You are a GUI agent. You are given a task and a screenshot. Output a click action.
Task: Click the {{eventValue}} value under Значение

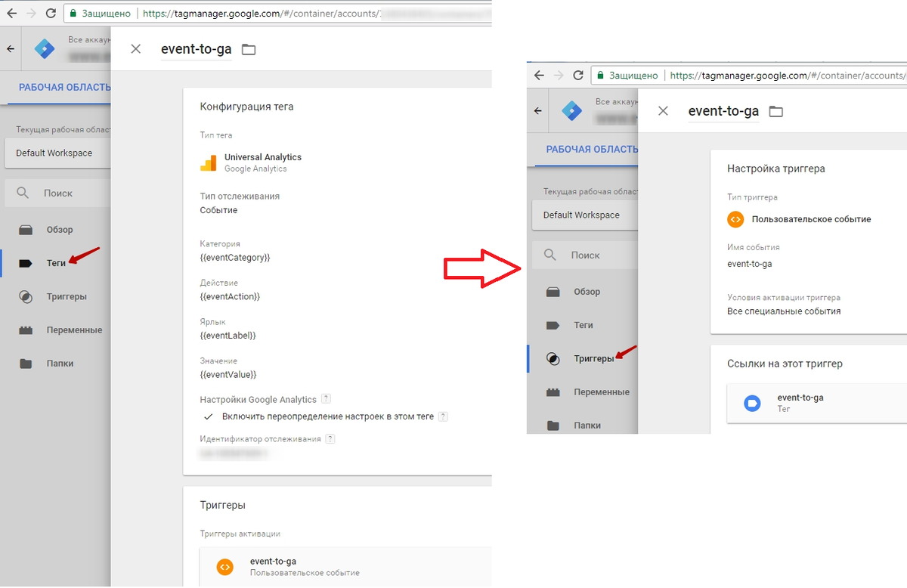tap(228, 374)
